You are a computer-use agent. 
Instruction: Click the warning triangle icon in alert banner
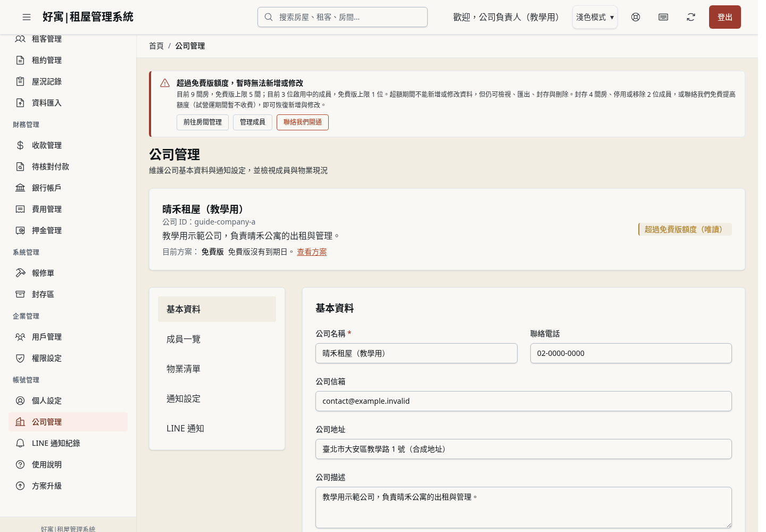(165, 83)
